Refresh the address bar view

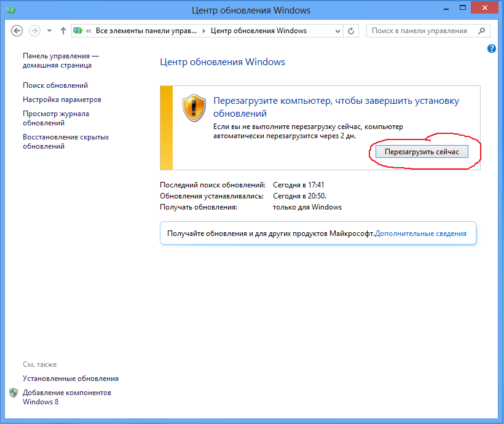coord(352,31)
